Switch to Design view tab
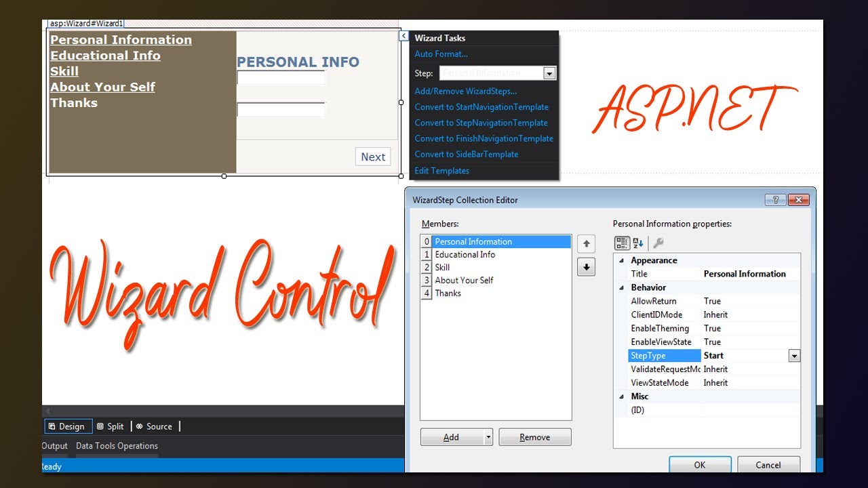 [x=66, y=426]
